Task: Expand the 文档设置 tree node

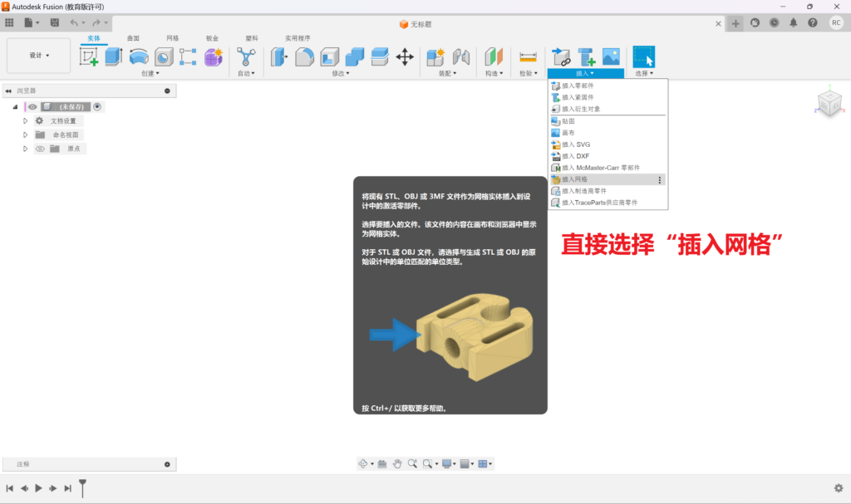Action: (x=25, y=121)
